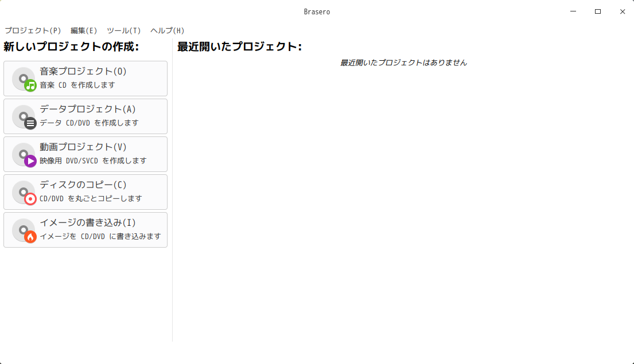The width and height of the screenshot is (634, 364).
Task: Start a new 音楽プロジェクト(O)
Action: pos(85,79)
